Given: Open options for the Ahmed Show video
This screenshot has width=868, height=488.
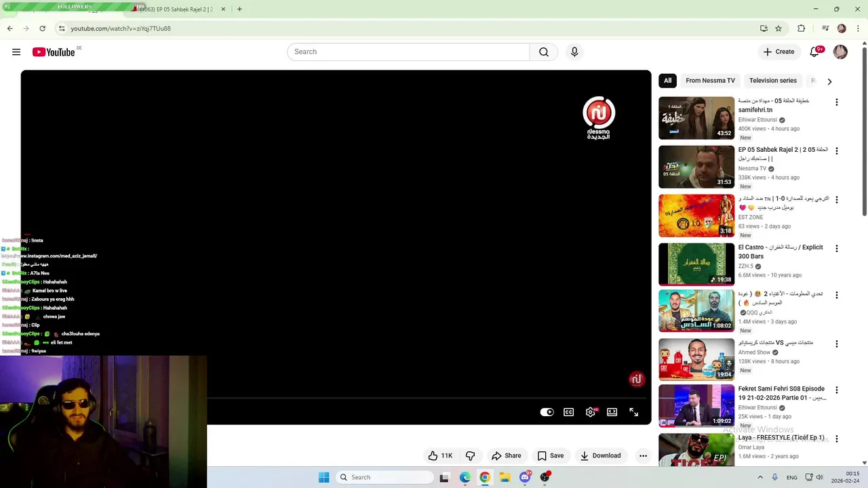Looking at the screenshot, I should tap(837, 344).
